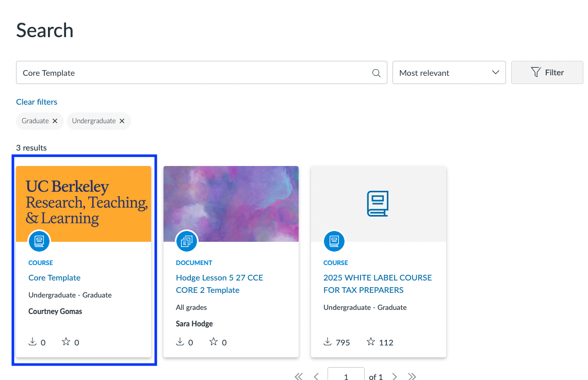Image resolution: width=588 pixels, height=380 pixels.
Task: Click the document type icon on Hodge Lesson card
Action: [x=187, y=241]
